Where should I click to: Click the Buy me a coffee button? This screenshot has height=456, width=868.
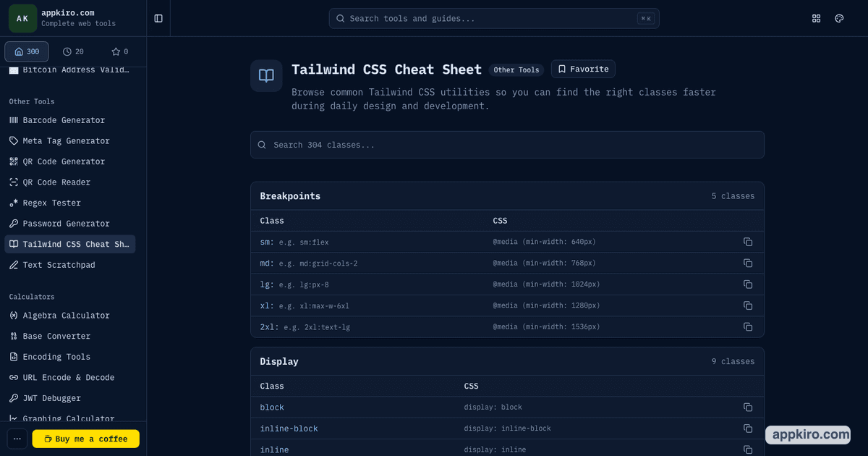click(86, 439)
